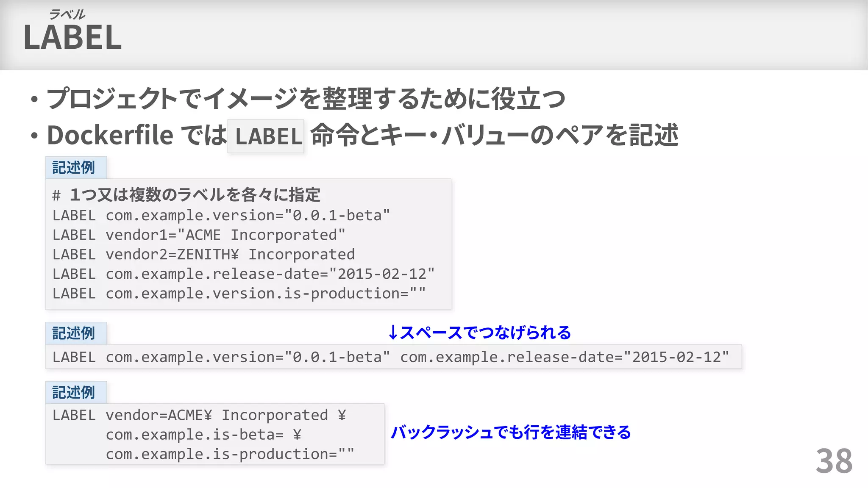Click the line vendor2=ZENITH¥ Incorporated
The width and height of the screenshot is (868, 488).
pos(203,254)
